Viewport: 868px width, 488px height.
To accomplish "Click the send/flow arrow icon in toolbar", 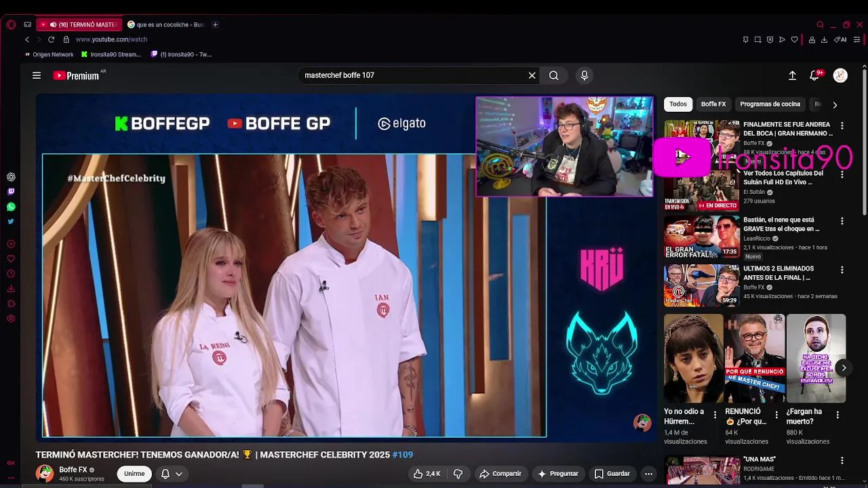I will [782, 39].
